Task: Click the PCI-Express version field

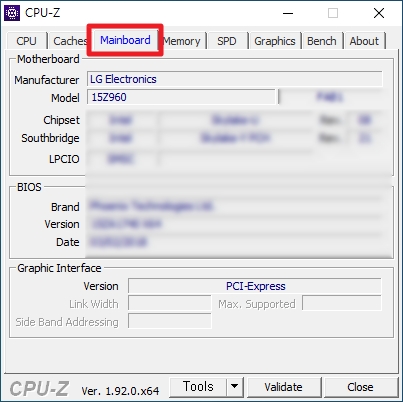Action: tap(255, 286)
